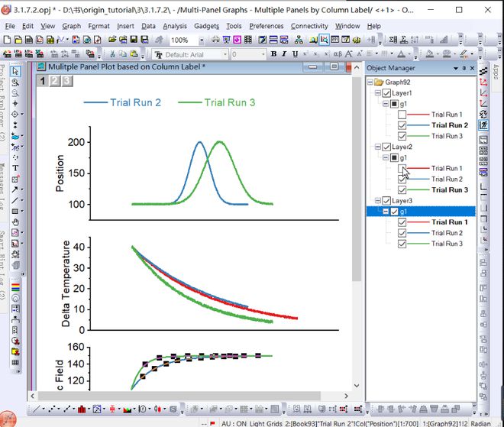This screenshot has height=427, width=504.
Task: Open the Preferences menu
Action: point(267,26)
